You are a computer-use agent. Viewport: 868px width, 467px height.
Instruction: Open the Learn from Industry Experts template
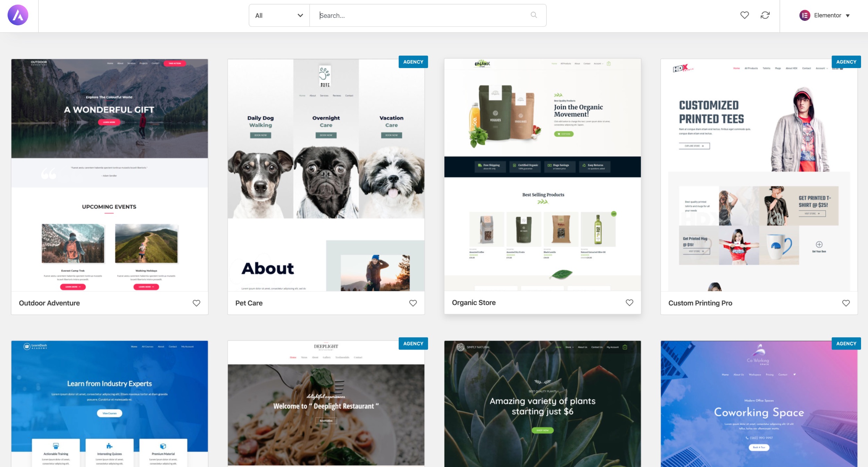click(109, 403)
